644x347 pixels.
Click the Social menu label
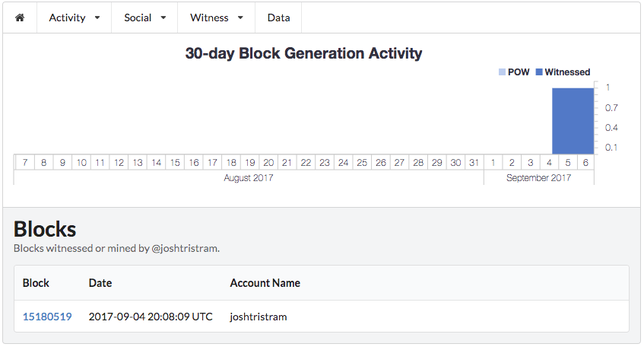click(138, 18)
